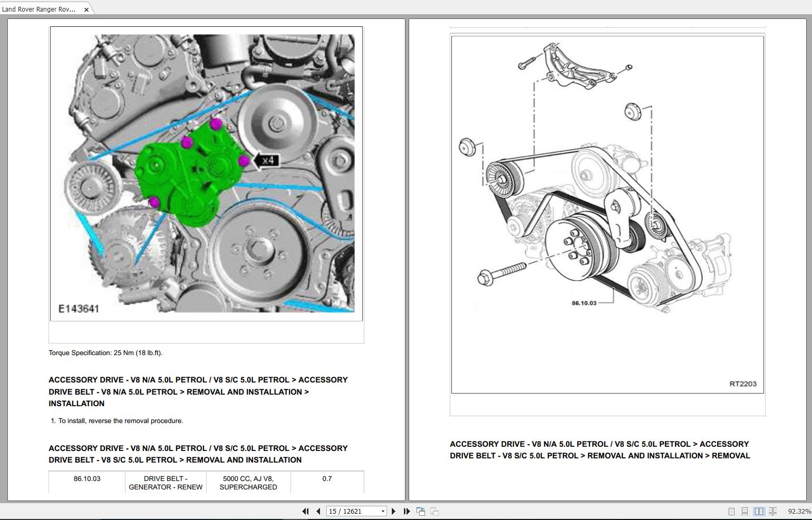Select continuous facing pages layout
Image resolution: width=812 pixels, height=520 pixels.
click(772, 511)
